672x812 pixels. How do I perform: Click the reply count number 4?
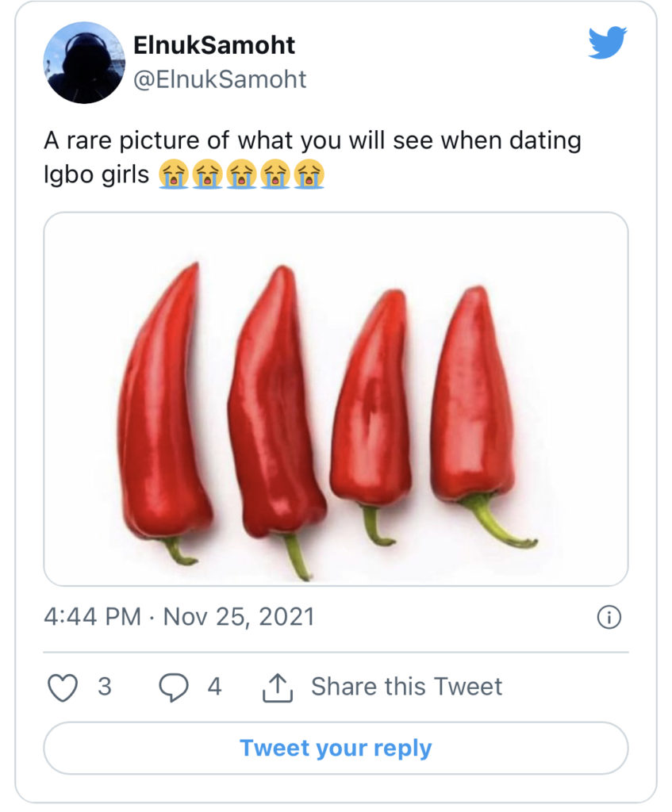click(214, 686)
